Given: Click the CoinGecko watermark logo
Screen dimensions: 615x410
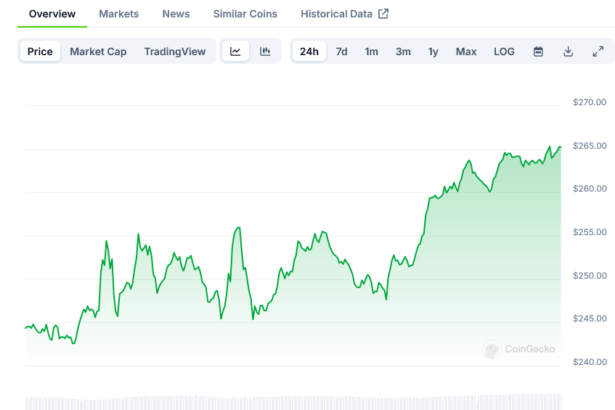Looking at the screenshot, I should pos(520,350).
